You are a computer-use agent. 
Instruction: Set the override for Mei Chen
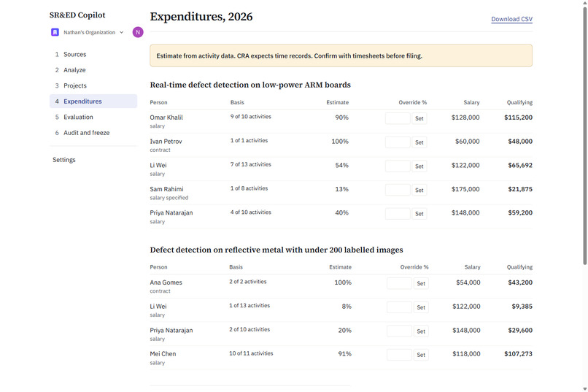[421, 355]
